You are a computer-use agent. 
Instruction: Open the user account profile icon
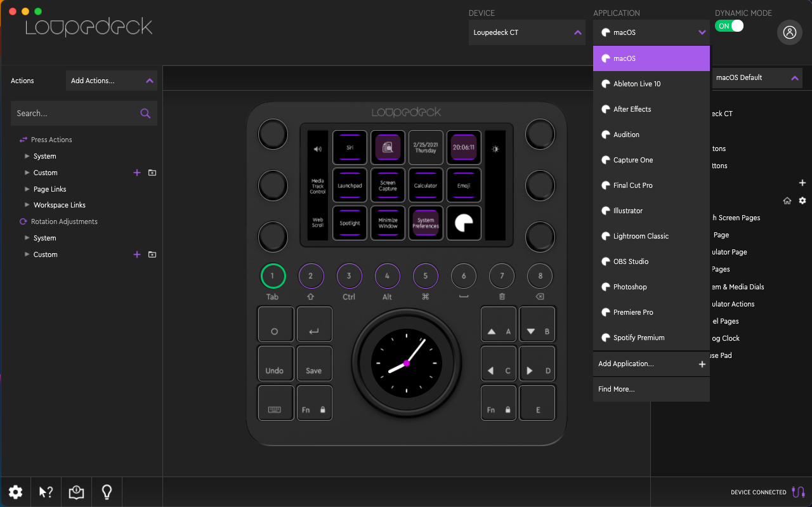tap(789, 33)
